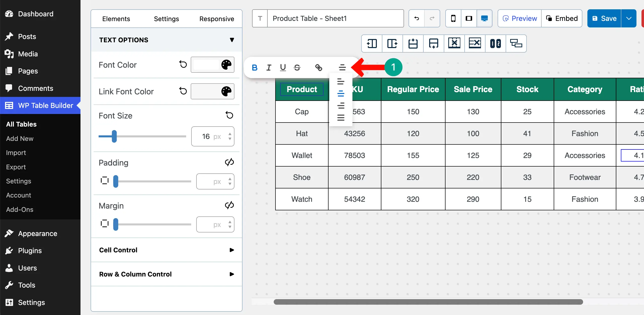Screen dimensions: 644x315
Task: Toggle linked padding values icon
Action: tap(229, 162)
